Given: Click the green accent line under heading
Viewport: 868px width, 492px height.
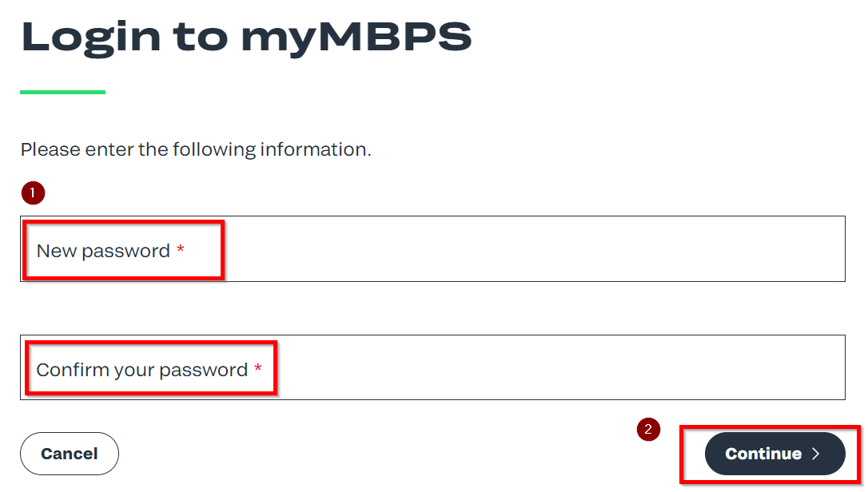Looking at the screenshot, I should pyautogui.click(x=62, y=92).
